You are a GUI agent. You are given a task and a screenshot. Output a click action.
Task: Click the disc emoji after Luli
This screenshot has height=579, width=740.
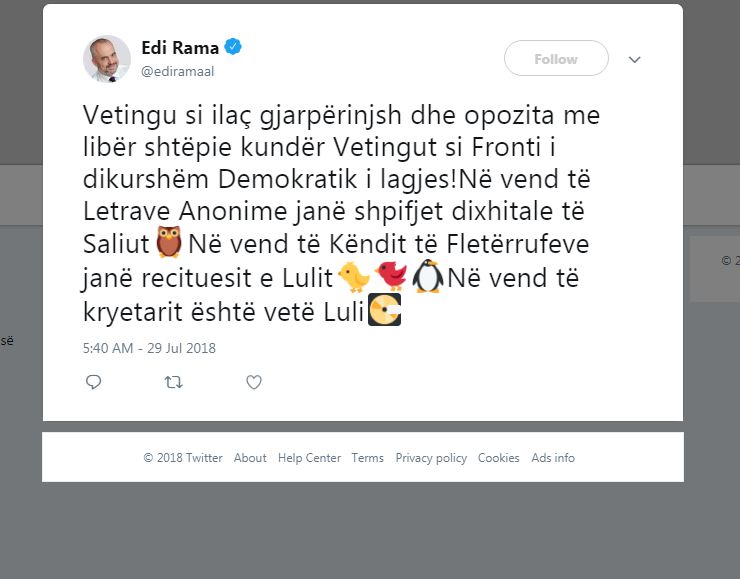(384, 310)
